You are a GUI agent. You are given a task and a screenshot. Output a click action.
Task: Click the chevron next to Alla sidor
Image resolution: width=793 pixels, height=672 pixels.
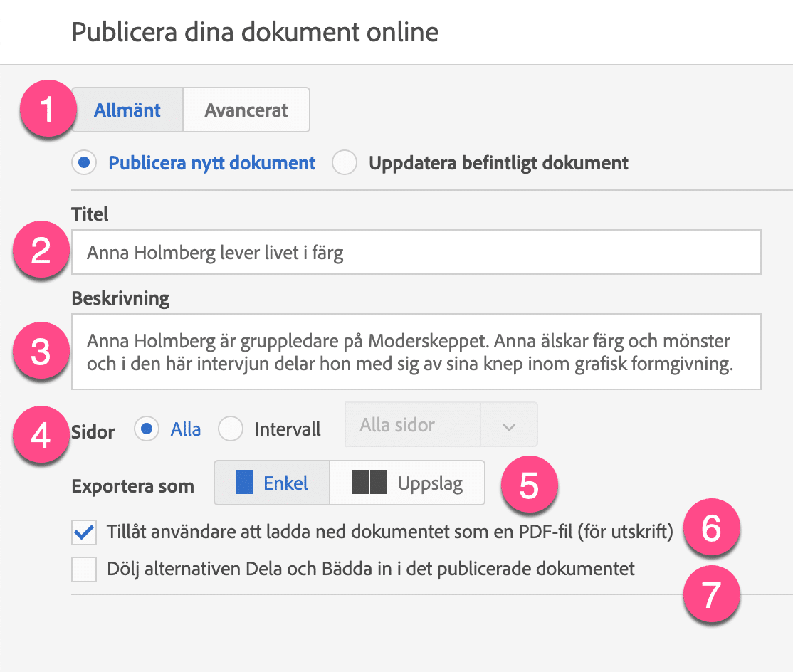tap(509, 424)
